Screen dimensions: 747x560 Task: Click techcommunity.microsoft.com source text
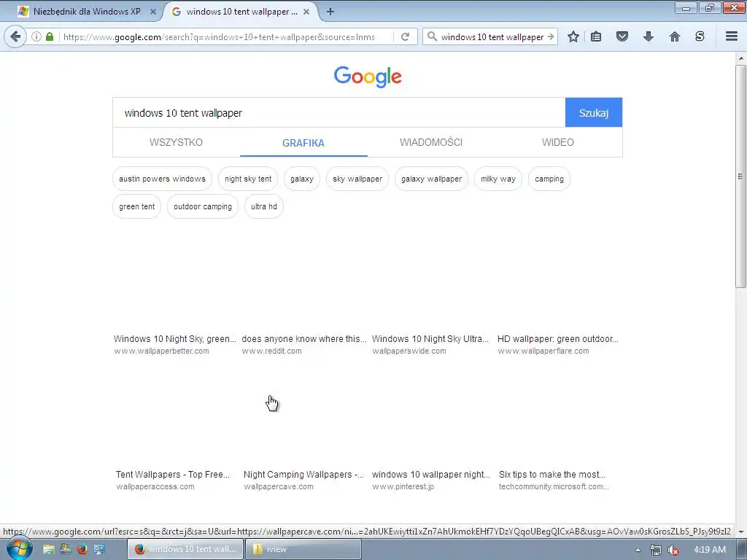click(x=554, y=486)
